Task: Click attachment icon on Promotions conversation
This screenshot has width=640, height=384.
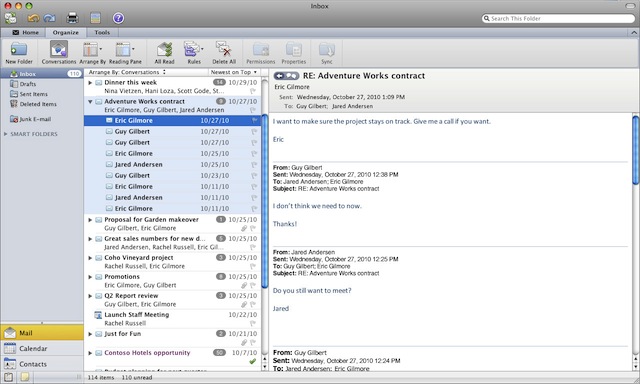Action: coord(244,285)
